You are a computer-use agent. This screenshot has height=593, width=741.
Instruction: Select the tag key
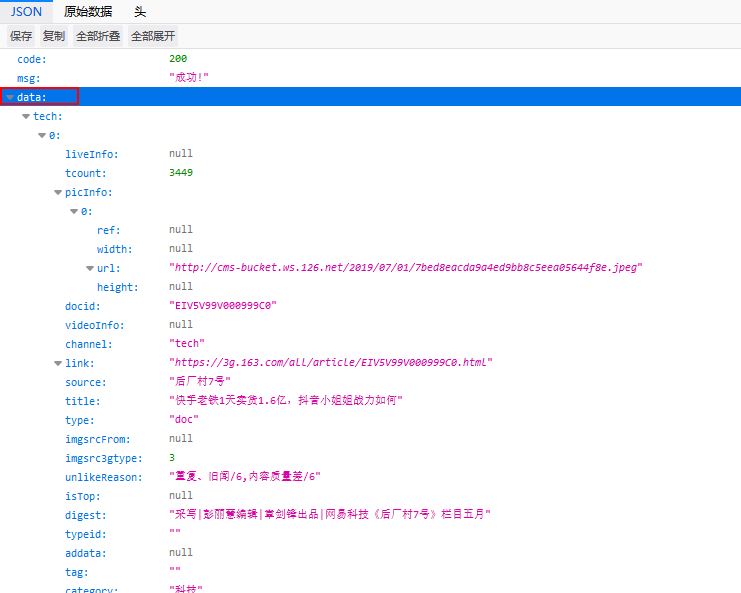77,573
